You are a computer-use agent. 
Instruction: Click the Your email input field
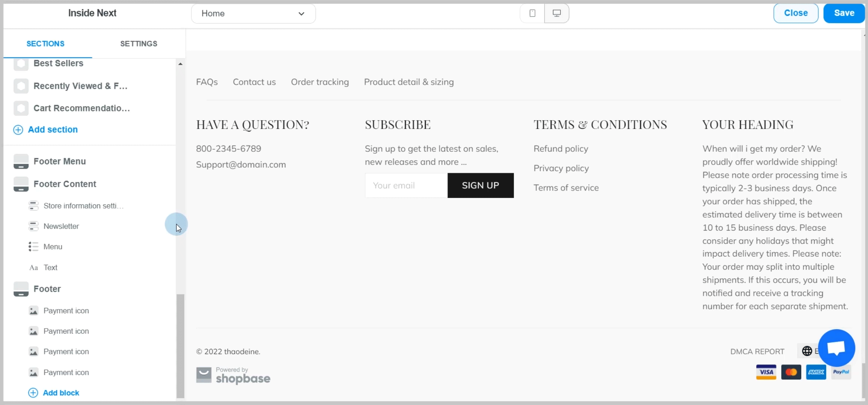click(x=406, y=185)
